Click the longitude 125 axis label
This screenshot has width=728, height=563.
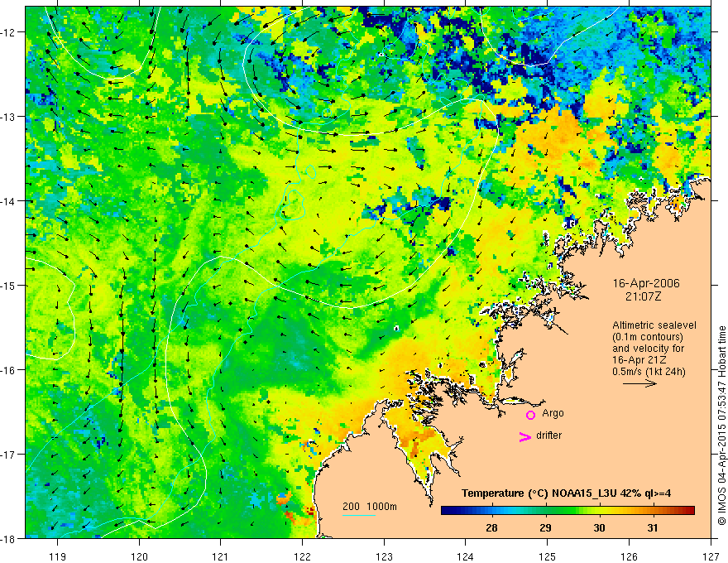(548, 556)
